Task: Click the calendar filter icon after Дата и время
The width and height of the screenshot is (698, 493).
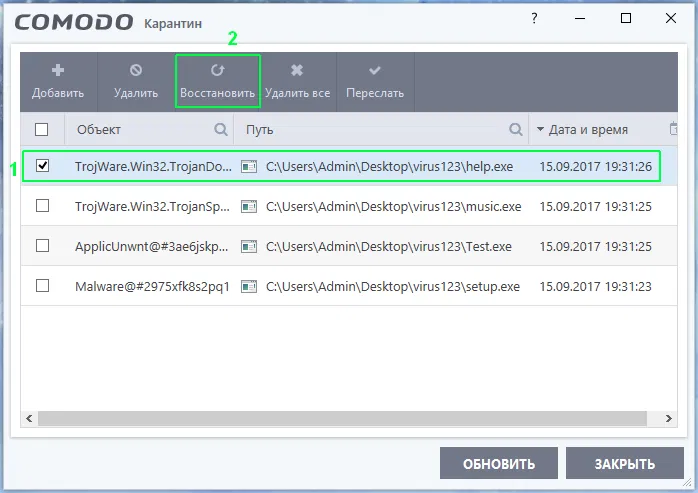Action: click(x=674, y=129)
